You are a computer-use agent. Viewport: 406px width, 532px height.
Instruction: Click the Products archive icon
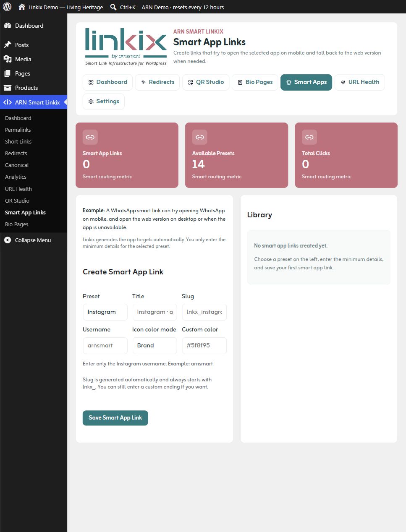(x=8, y=88)
